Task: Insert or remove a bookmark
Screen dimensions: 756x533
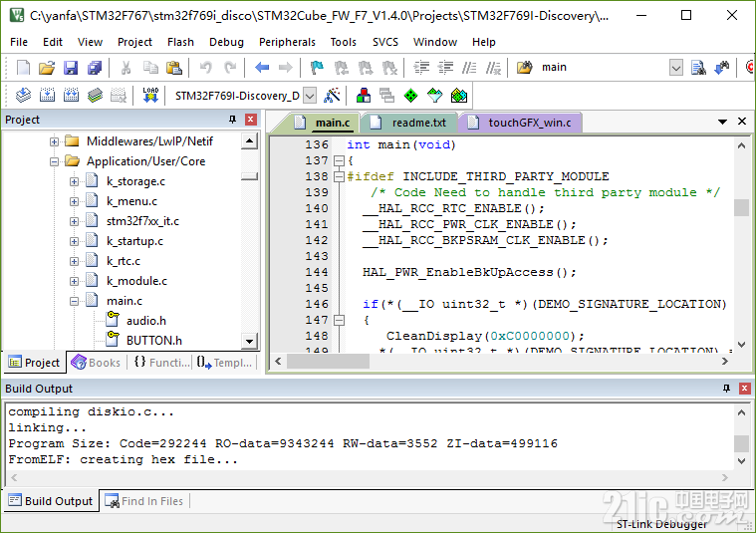Action: (317, 68)
